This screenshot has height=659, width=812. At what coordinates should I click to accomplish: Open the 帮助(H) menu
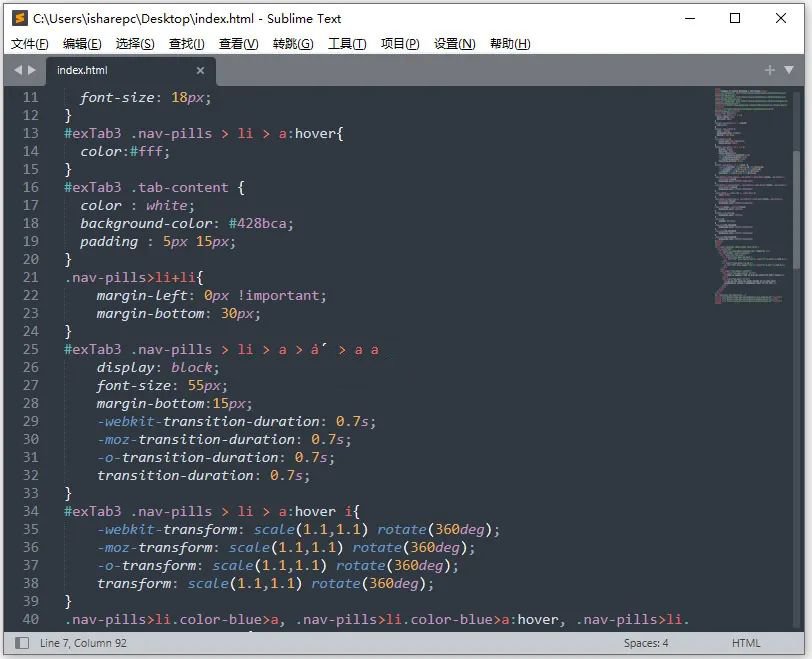[510, 44]
